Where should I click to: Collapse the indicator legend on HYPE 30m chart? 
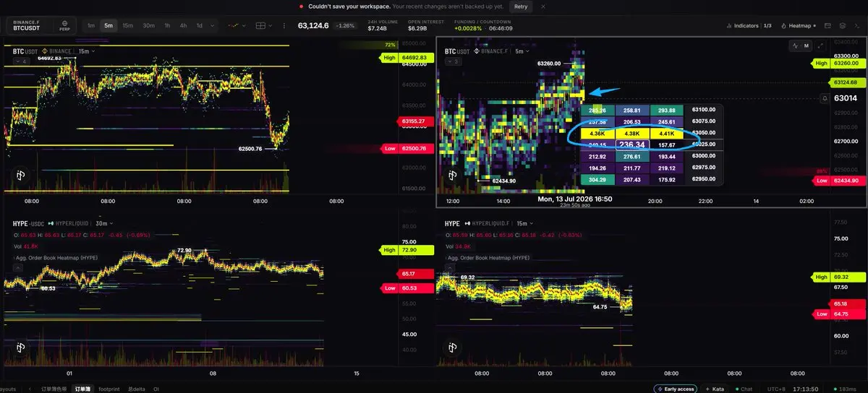(18, 267)
